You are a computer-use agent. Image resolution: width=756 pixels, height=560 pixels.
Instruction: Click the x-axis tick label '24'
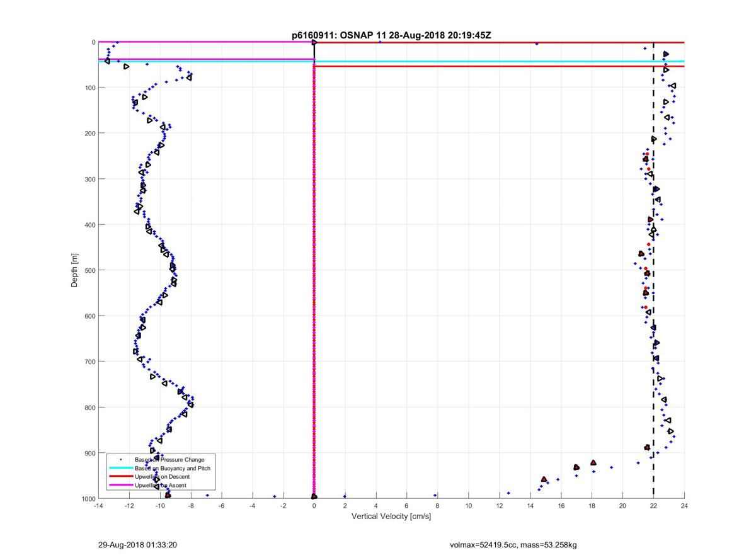point(684,506)
